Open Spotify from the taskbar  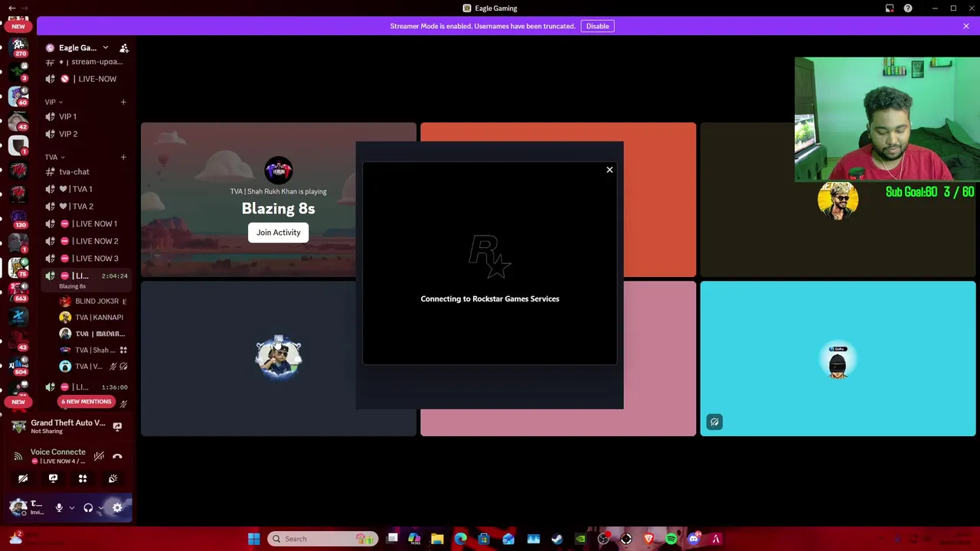pos(671,539)
